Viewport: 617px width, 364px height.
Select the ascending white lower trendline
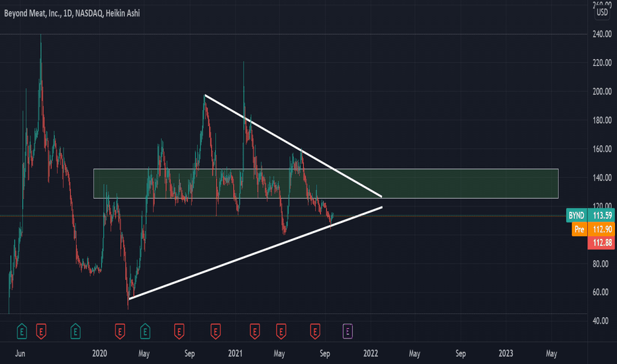click(x=256, y=253)
